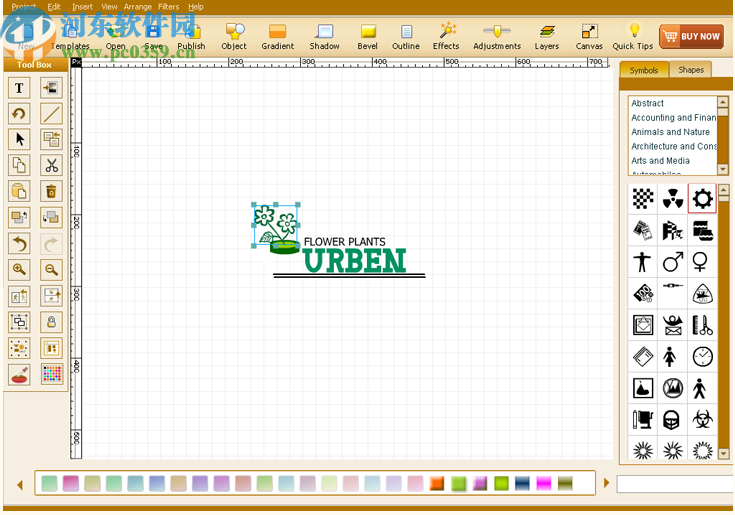Click right arrow of gradient swatch strip
This screenshot has width=735, height=515.
pos(606,483)
